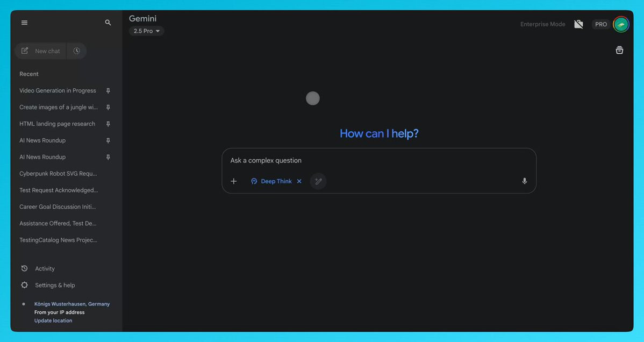
Task: Open account profile avatar
Action: click(621, 24)
